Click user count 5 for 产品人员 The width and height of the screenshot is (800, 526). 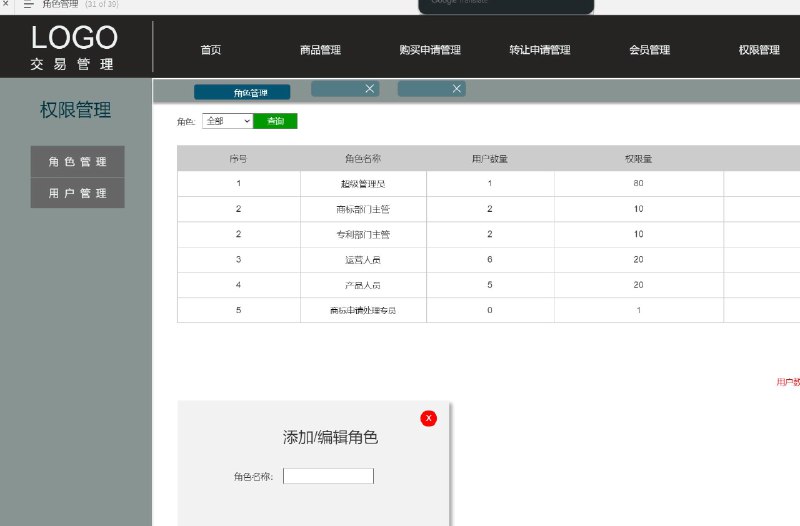490,285
